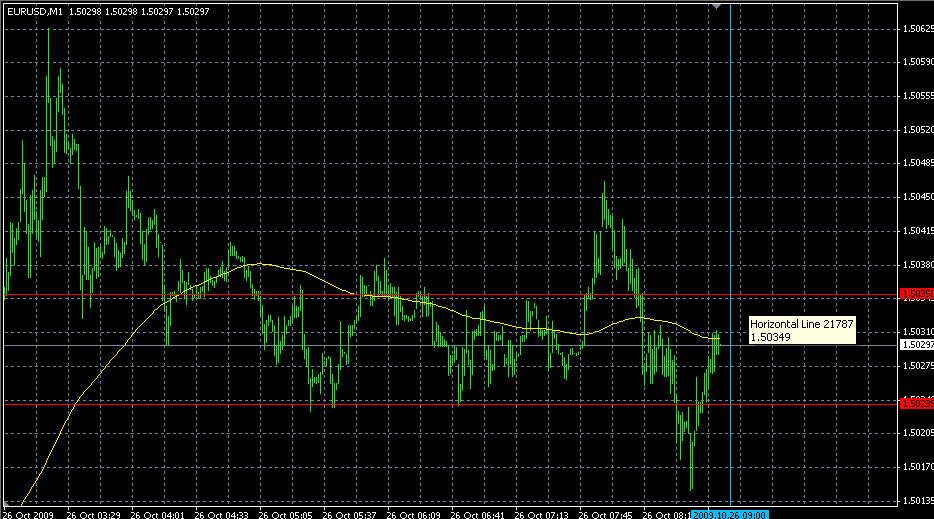This screenshot has width=934, height=519.
Task: Click the Horizontal Line 21787 tooltip
Action: click(801, 330)
